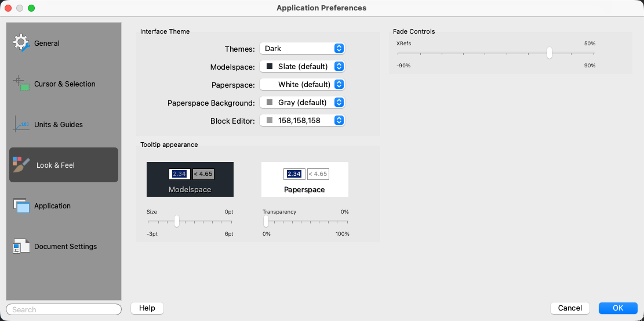Screen dimensions: 644x321
Task: Open the Themes dropdown
Action: tap(302, 49)
